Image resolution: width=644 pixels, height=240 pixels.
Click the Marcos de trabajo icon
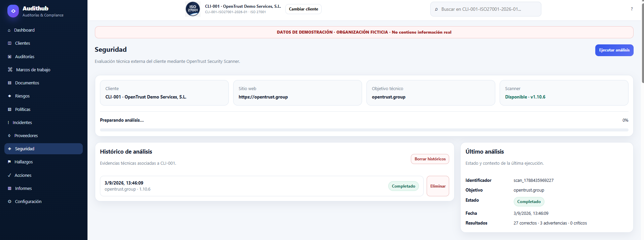pyautogui.click(x=10, y=70)
